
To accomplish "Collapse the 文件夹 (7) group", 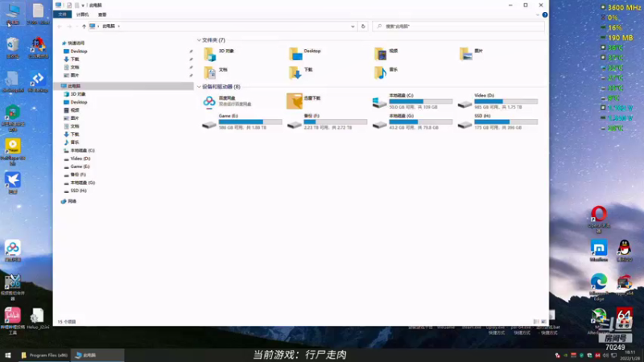I will coord(199,40).
